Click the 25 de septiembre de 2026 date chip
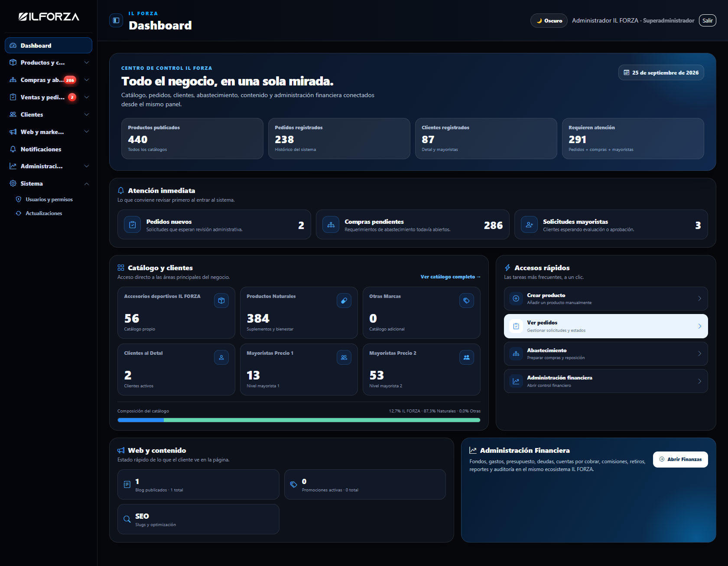 tap(661, 72)
